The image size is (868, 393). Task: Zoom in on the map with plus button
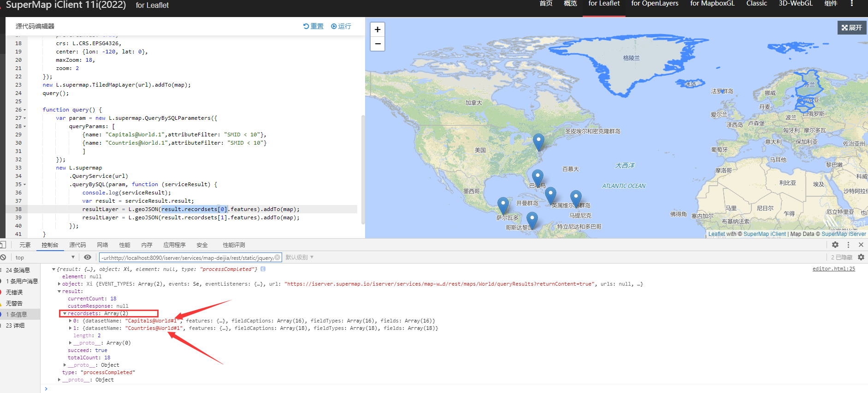(x=378, y=29)
